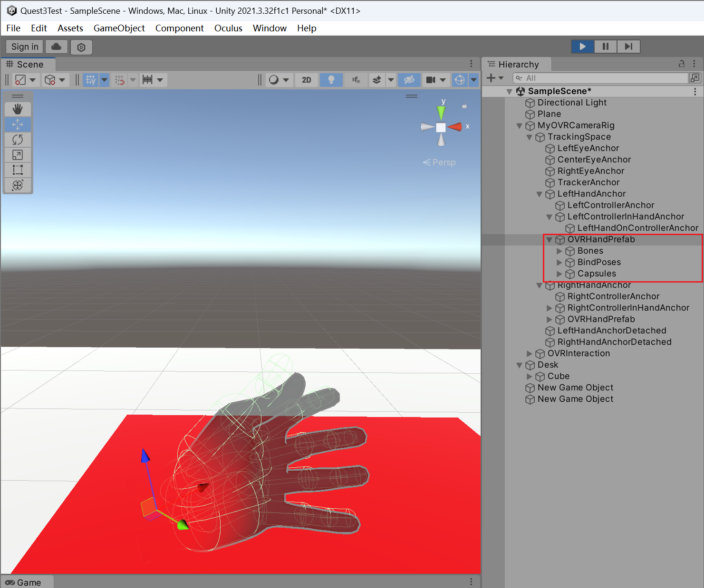Viewport: 704px width, 588px height.
Task: Expand RightControllerInHandAnchor node
Action: point(550,308)
